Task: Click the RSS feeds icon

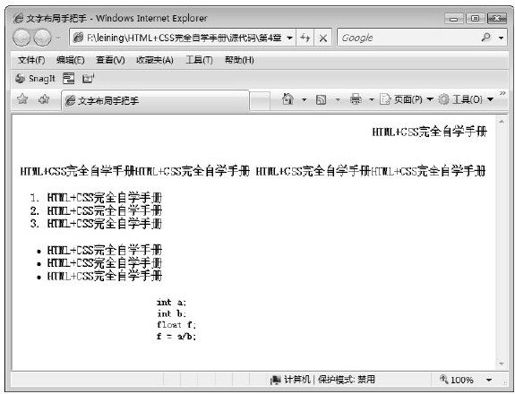Action: click(x=321, y=99)
